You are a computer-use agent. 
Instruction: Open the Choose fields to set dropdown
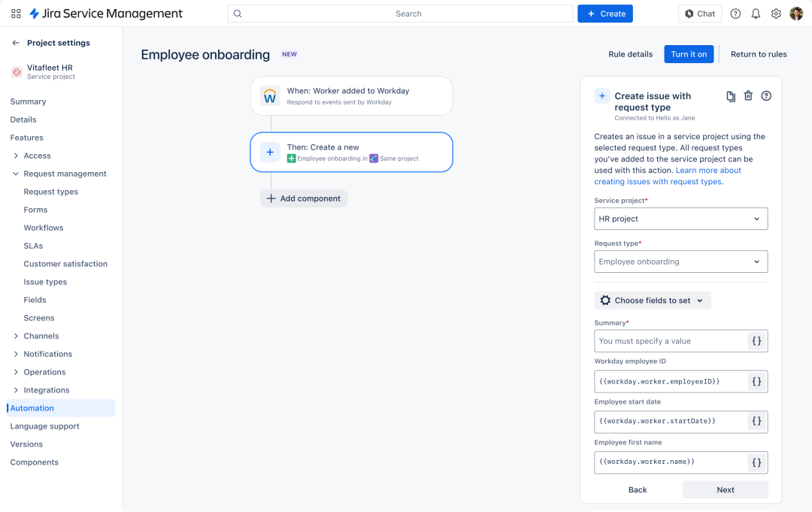point(653,300)
